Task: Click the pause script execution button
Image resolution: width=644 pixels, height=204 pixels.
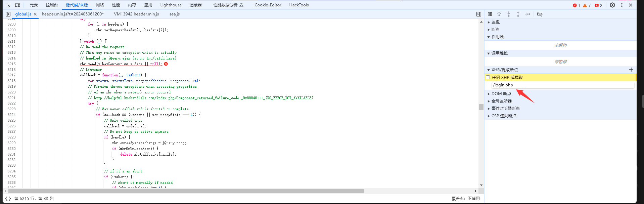Action: [x=490, y=14]
